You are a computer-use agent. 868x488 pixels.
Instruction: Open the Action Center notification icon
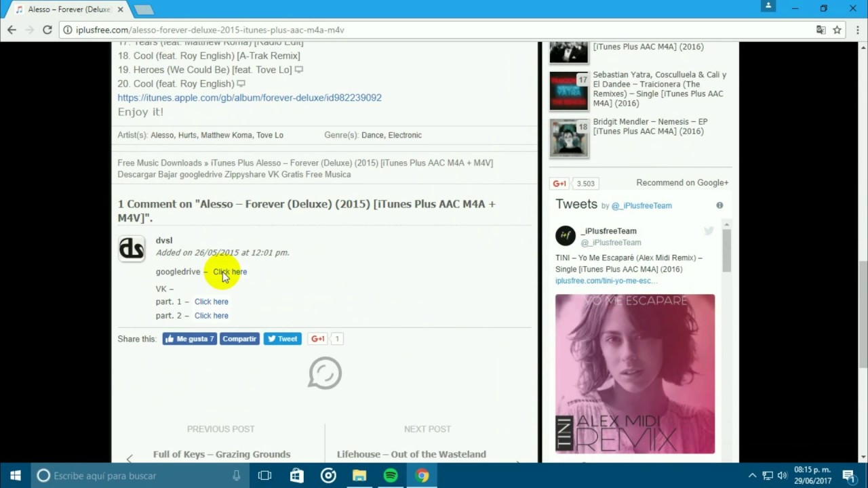(848, 476)
